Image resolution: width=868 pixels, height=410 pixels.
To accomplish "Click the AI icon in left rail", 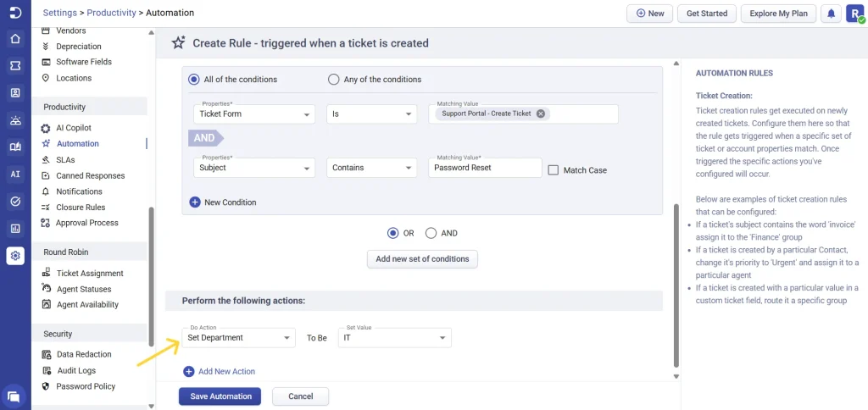I will click(15, 174).
